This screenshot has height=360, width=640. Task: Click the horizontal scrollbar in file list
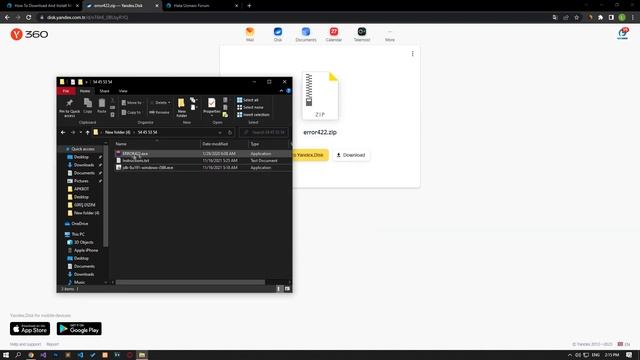coord(190,282)
